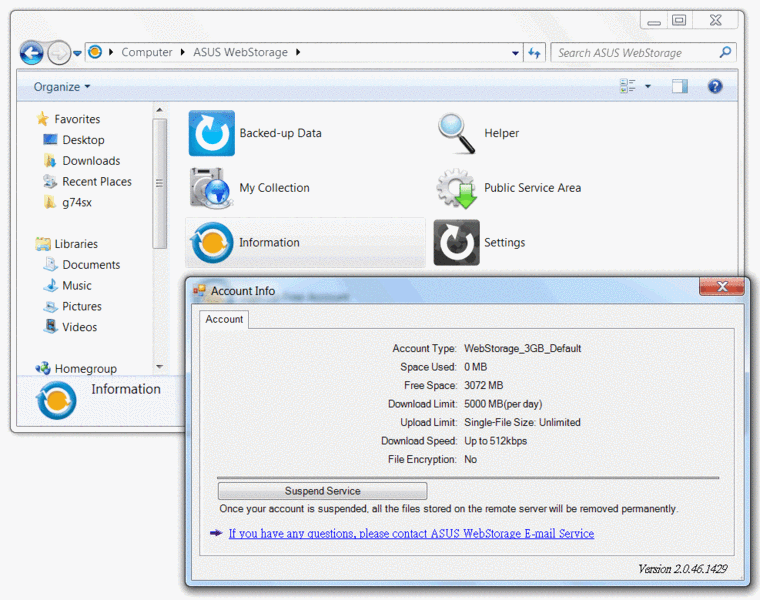The image size is (760, 600).
Task: Maximize the ASUS WebStorage window
Action: click(x=679, y=21)
